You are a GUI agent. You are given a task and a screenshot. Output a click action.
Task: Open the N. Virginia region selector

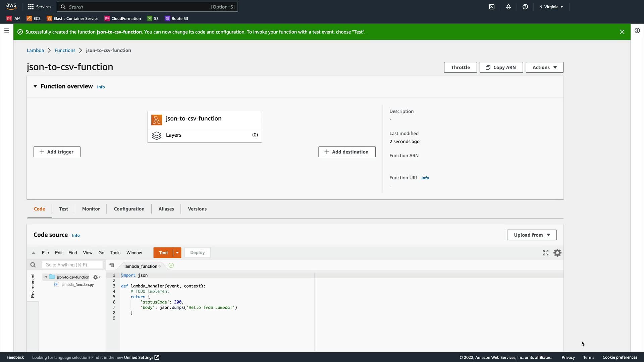[x=551, y=7]
